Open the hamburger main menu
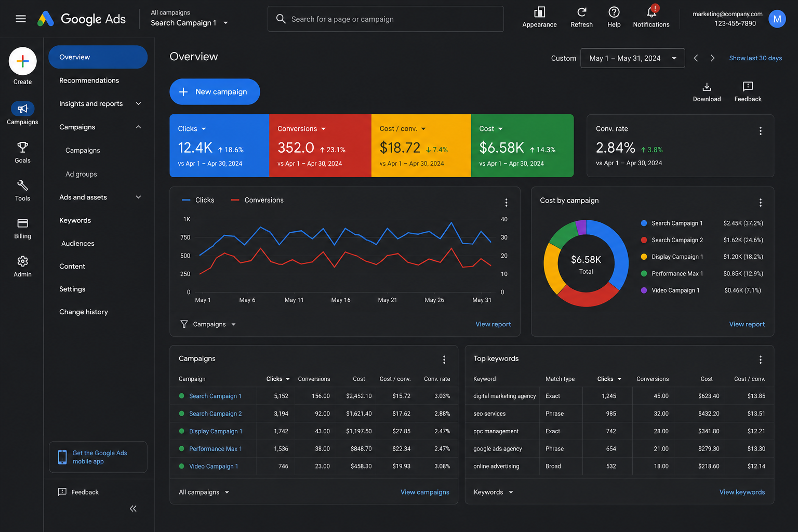This screenshot has width=798, height=532. [21, 19]
